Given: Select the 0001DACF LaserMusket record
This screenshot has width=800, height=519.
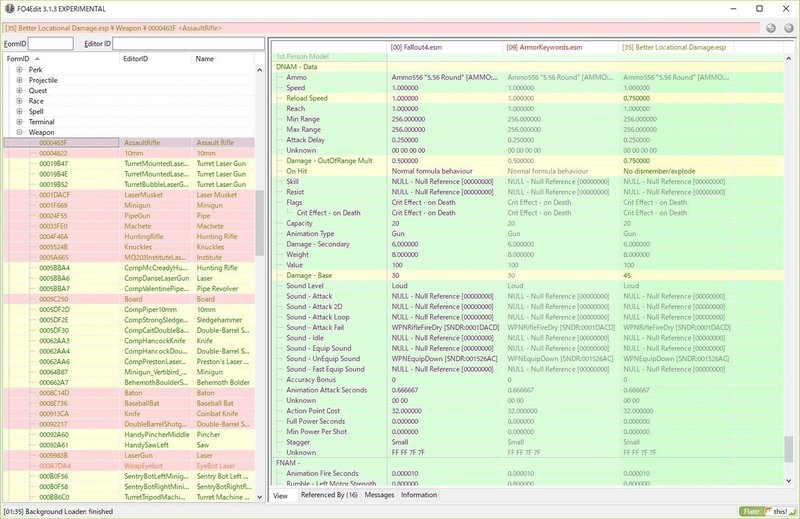Looking at the screenshot, I should [x=129, y=195].
